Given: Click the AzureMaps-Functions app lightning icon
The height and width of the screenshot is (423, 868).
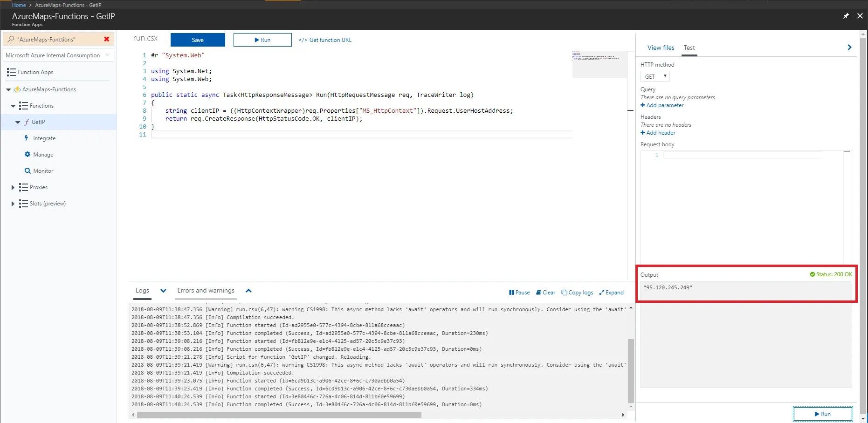Looking at the screenshot, I should pos(17,89).
